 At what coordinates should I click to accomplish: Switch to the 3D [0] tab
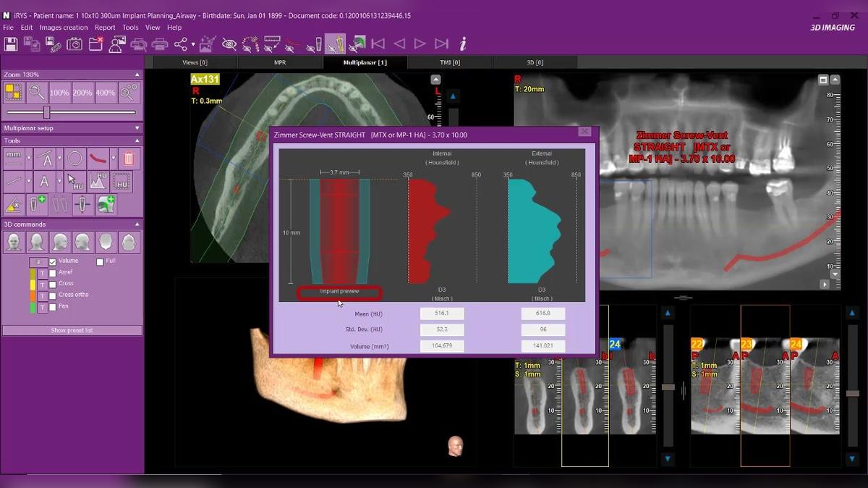535,62
